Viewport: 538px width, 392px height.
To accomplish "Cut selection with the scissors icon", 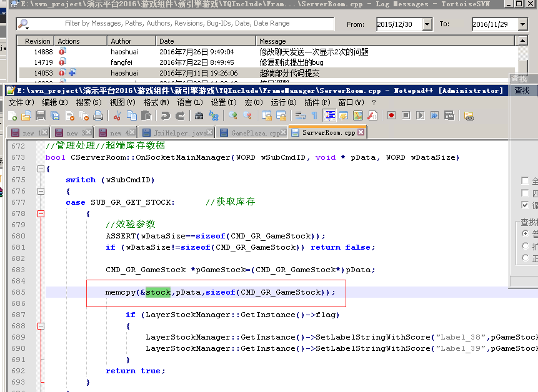I will [x=117, y=116].
